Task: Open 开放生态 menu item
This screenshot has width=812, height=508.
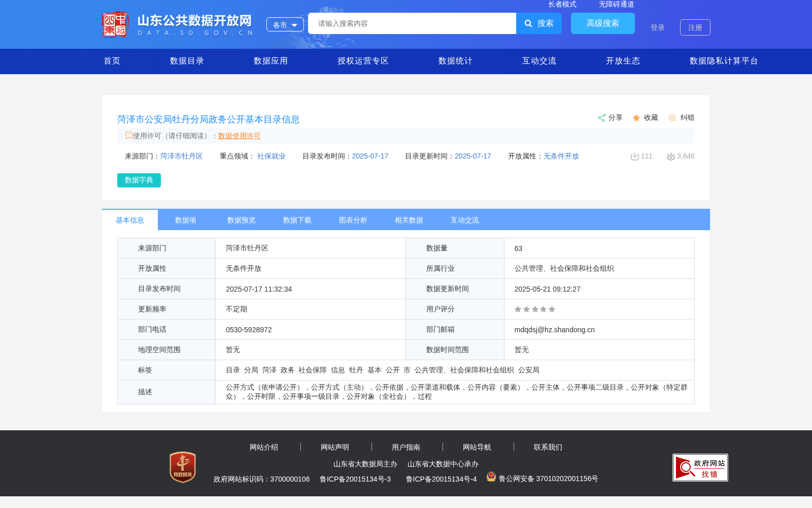Action: point(623,61)
